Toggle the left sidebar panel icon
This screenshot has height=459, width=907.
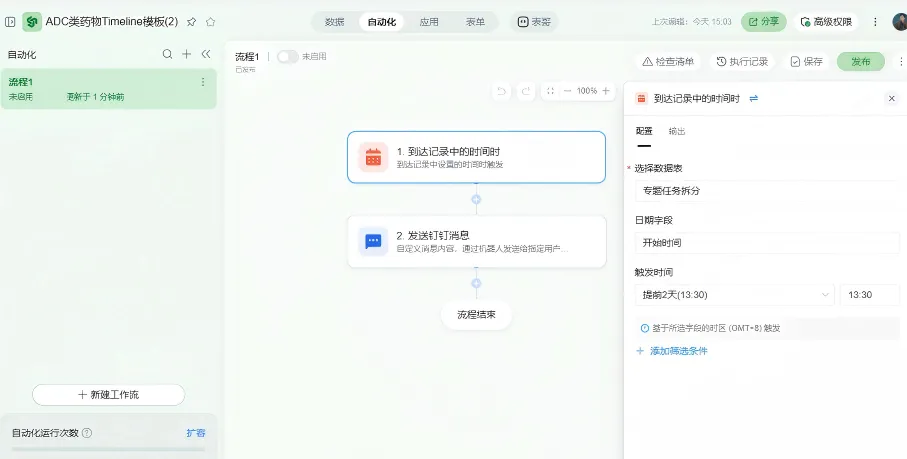[10, 22]
